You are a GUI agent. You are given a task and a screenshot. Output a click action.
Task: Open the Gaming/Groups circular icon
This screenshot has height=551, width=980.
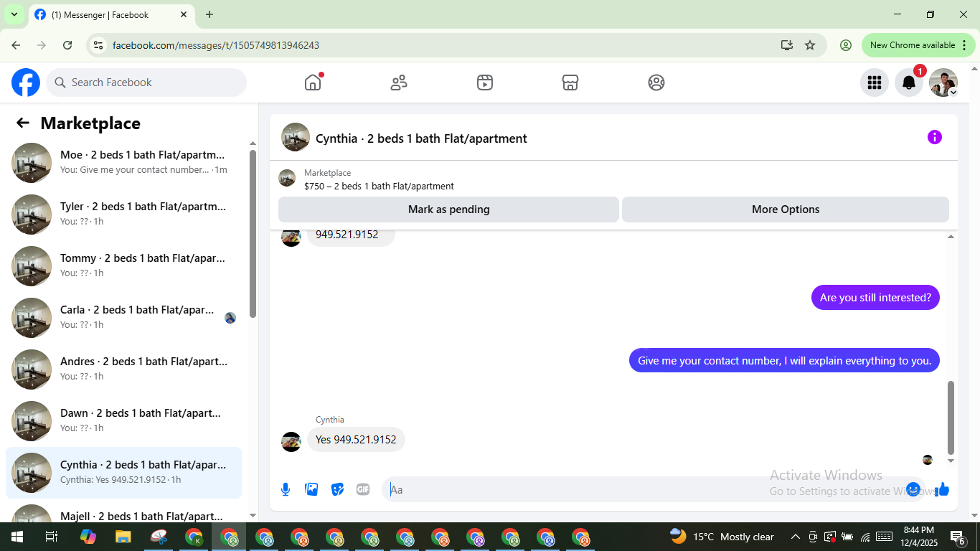click(656, 83)
